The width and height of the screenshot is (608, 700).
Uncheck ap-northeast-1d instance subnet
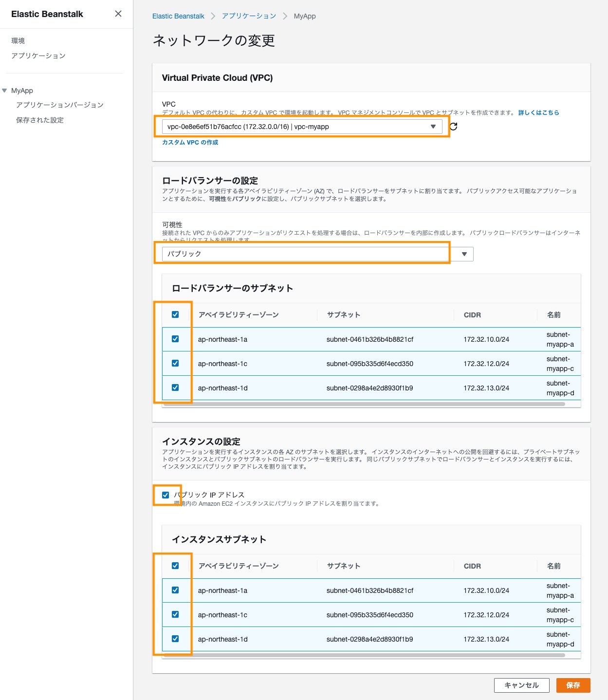coord(175,639)
